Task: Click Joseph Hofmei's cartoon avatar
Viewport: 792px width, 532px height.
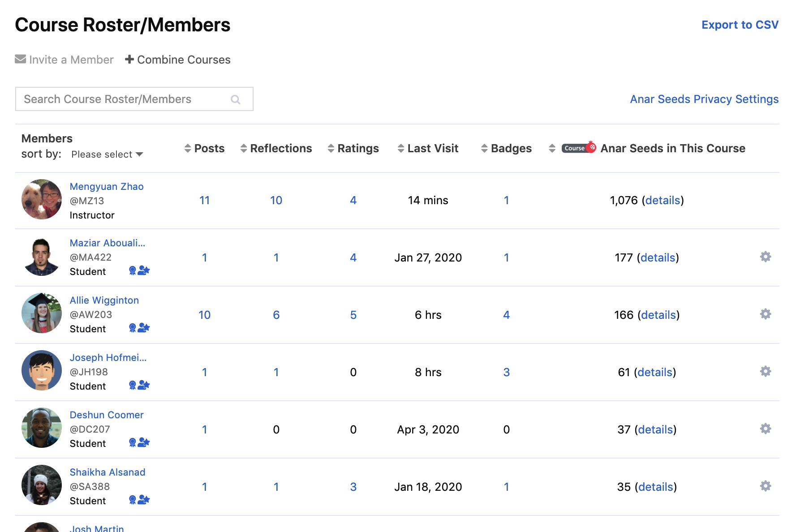Action: pyautogui.click(x=42, y=370)
